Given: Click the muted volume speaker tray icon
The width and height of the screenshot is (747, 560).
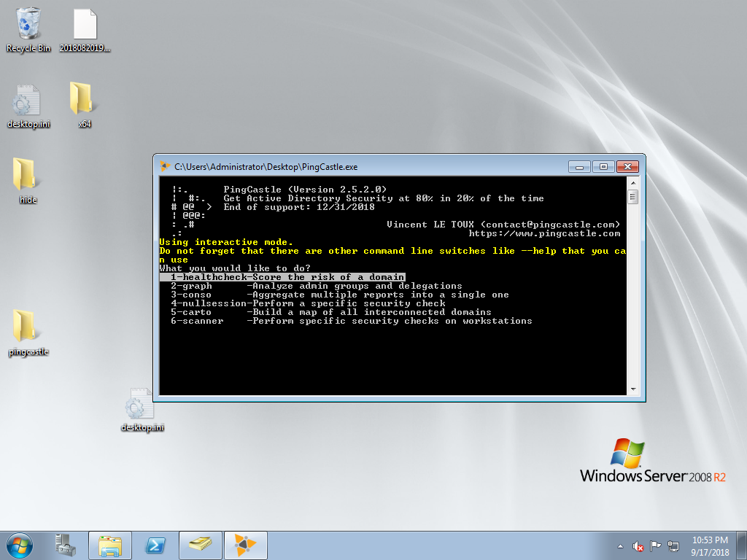Looking at the screenshot, I should 638,545.
